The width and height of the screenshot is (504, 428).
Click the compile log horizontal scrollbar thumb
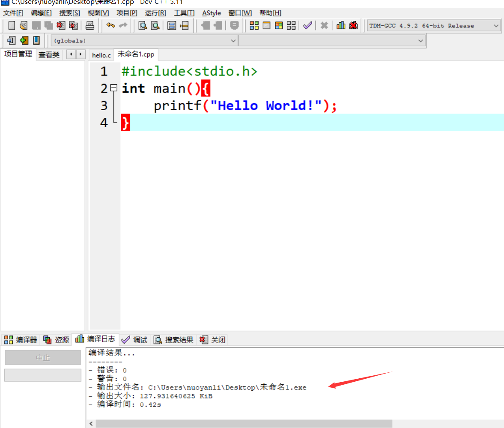tap(244, 423)
